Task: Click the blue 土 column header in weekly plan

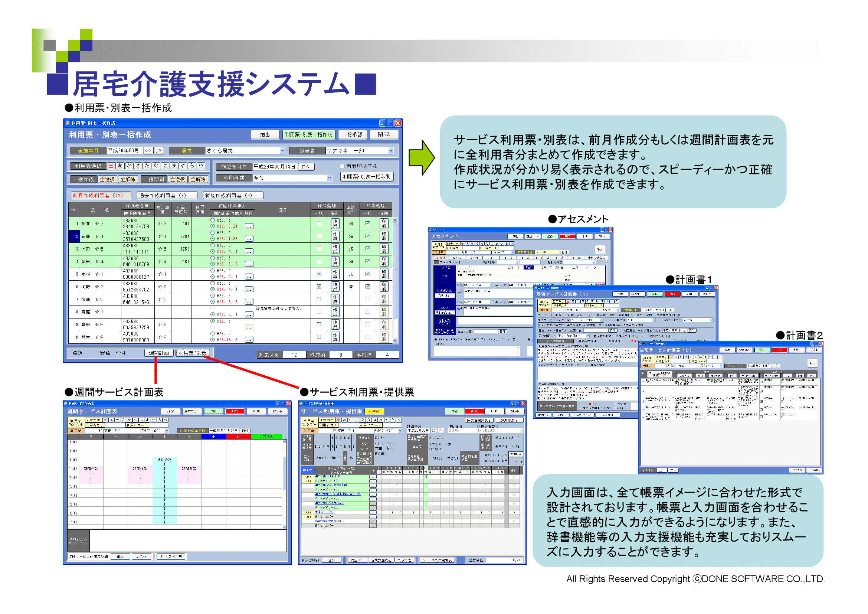Action: pos(214,437)
